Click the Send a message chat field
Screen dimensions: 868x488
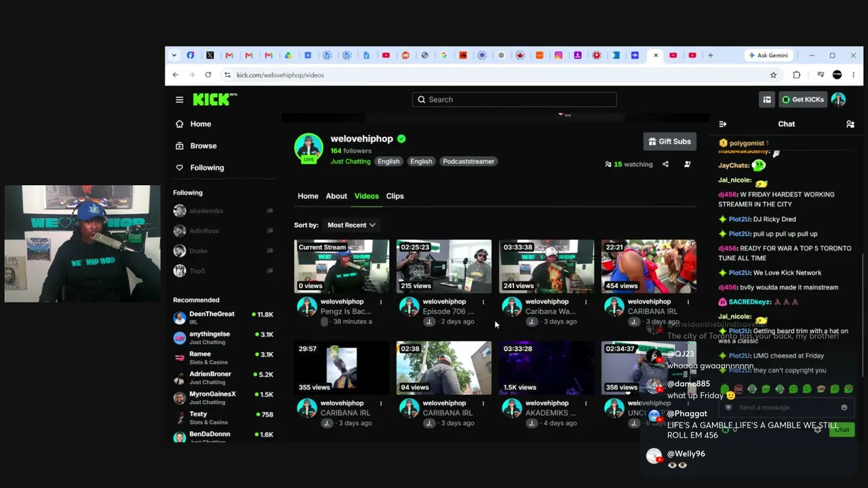pos(787,407)
